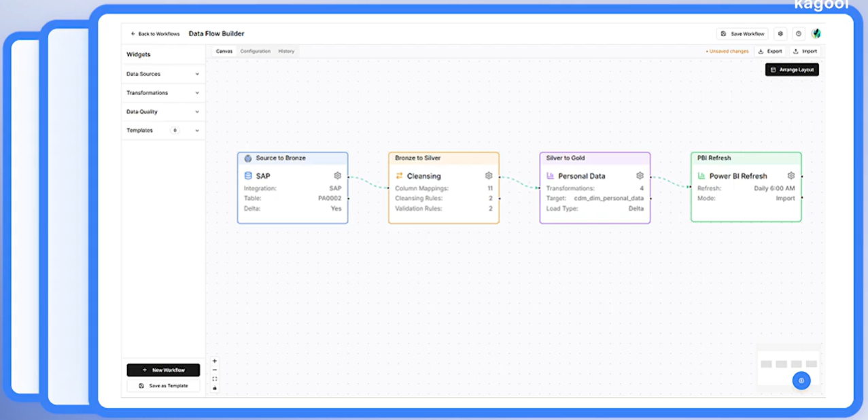The width and height of the screenshot is (868, 420).
Task: Expand the Transformations section
Action: (163, 93)
